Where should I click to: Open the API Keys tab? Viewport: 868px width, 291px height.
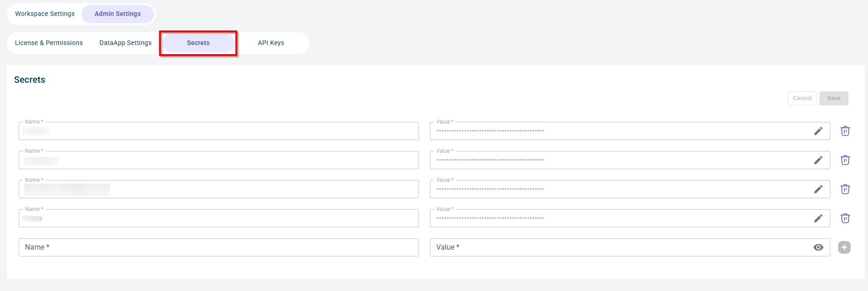pos(271,43)
